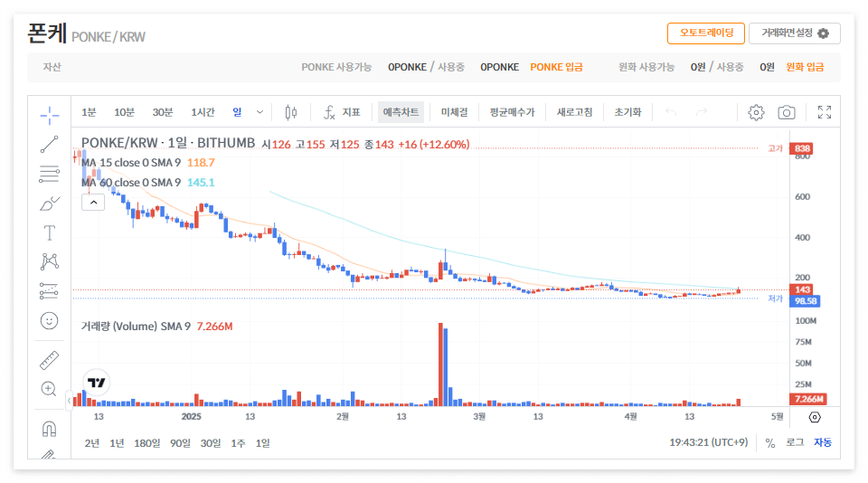This screenshot has height=483, width=868.
Task: Click the redo arrow
Action: pyautogui.click(x=702, y=112)
